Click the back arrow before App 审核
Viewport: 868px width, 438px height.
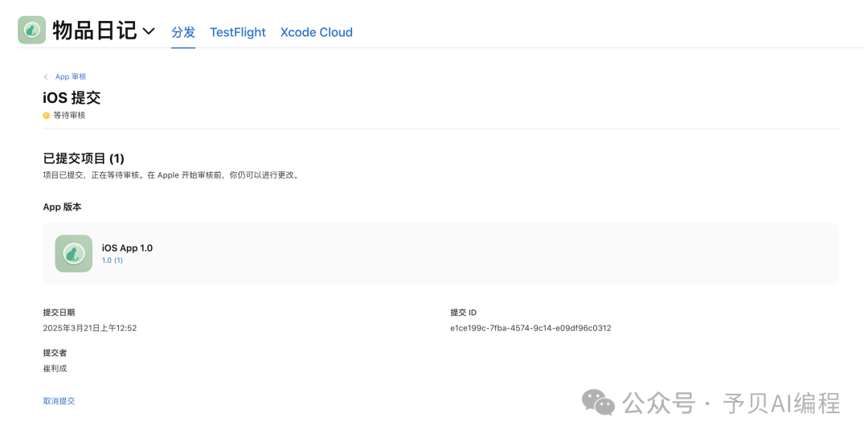coord(46,77)
